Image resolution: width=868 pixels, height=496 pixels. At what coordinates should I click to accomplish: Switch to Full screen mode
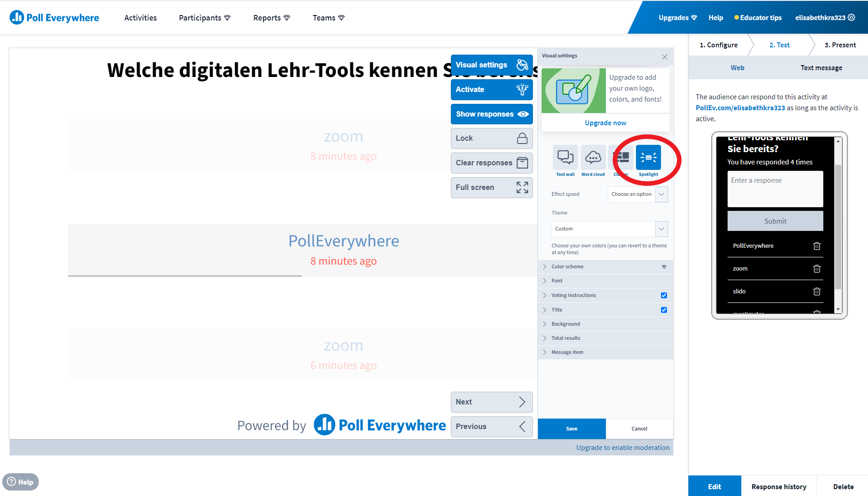pos(491,188)
